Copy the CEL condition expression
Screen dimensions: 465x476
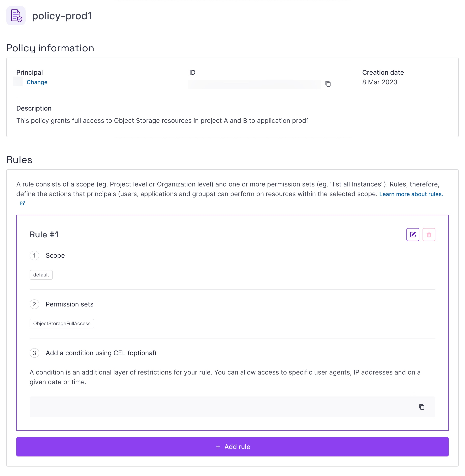[x=422, y=407]
